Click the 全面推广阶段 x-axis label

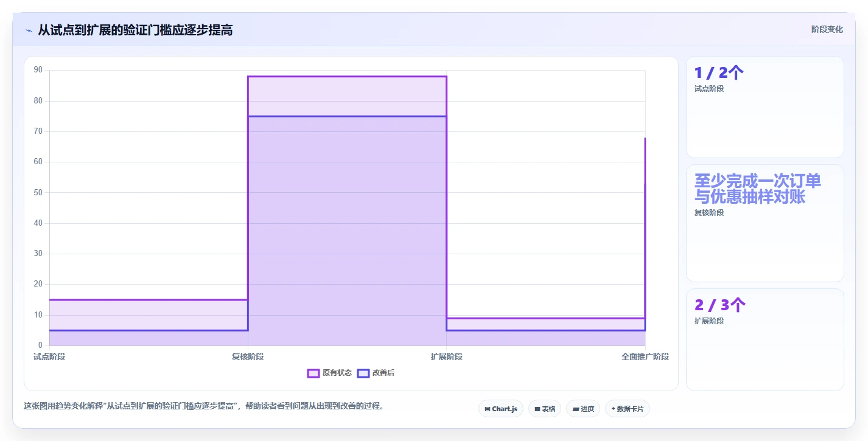pyautogui.click(x=645, y=356)
